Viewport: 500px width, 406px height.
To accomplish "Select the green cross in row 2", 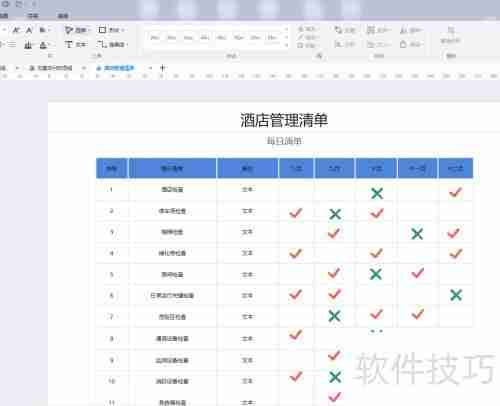I will pyautogui.click(x=335, y=214).
